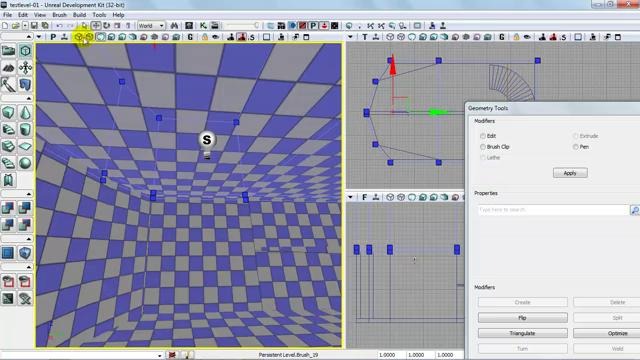Switch to Geometry mode in the left palette
This screenshot has height=360, width=640.
[25, 51]
